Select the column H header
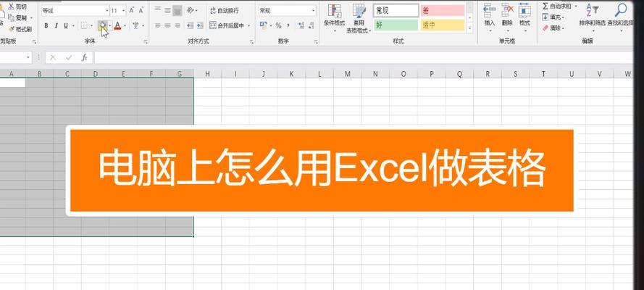 pos(207,74)
